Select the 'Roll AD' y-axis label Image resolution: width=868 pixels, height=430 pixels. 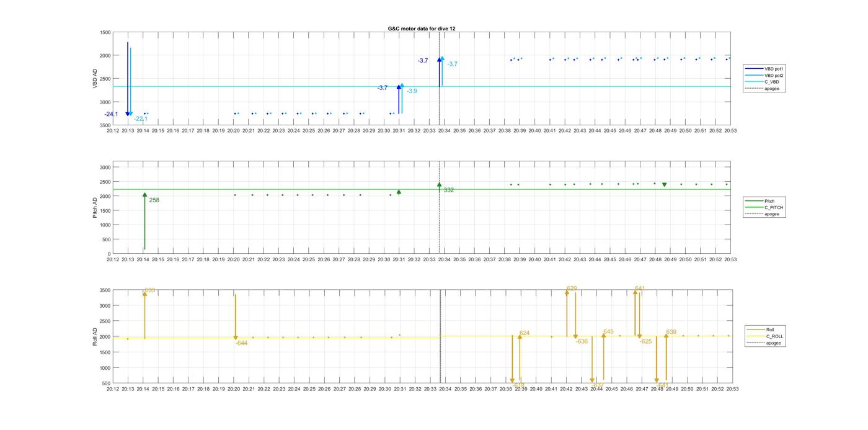tap(95, 336)
